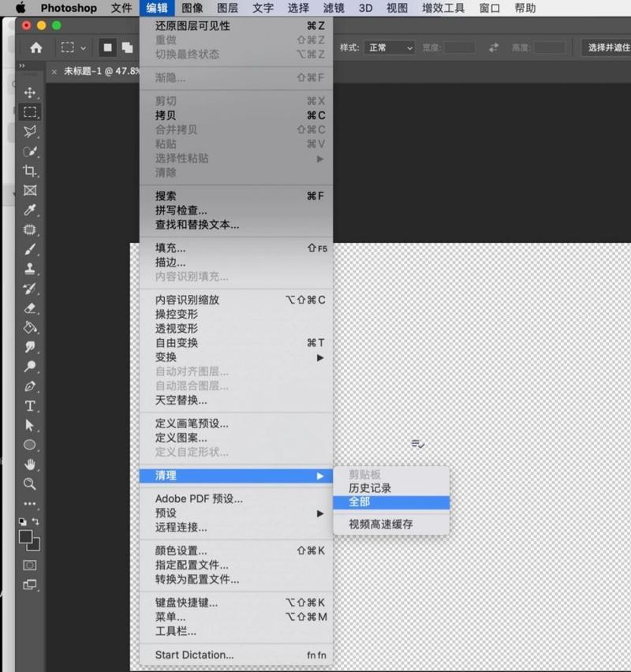The height and width of the screenshot is (672, 631).
Task: Switch to the 未标题-1 document tab
Action: pyautogui.click(x=101, y=72)
